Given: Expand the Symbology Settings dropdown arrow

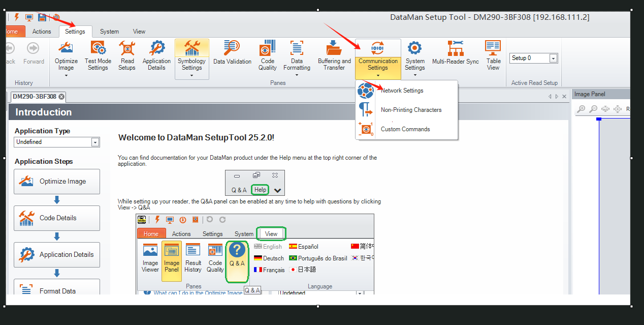Looking at the screenshot, I should 192,75.
